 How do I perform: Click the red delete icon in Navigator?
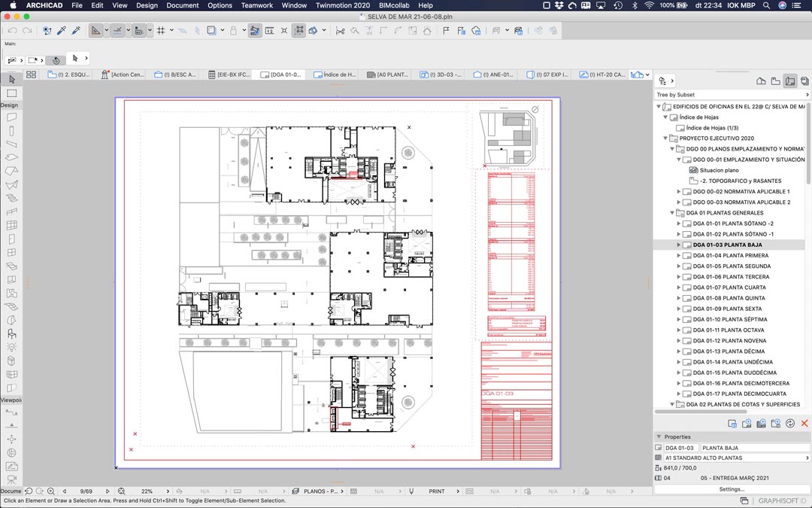tap(804, 424)
